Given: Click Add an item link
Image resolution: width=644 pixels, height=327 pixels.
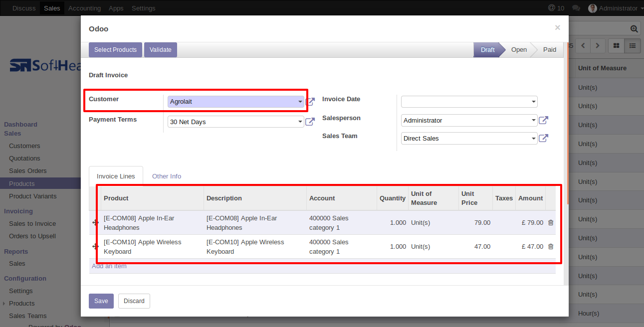Looking at the screenshot, I should 109,266.
